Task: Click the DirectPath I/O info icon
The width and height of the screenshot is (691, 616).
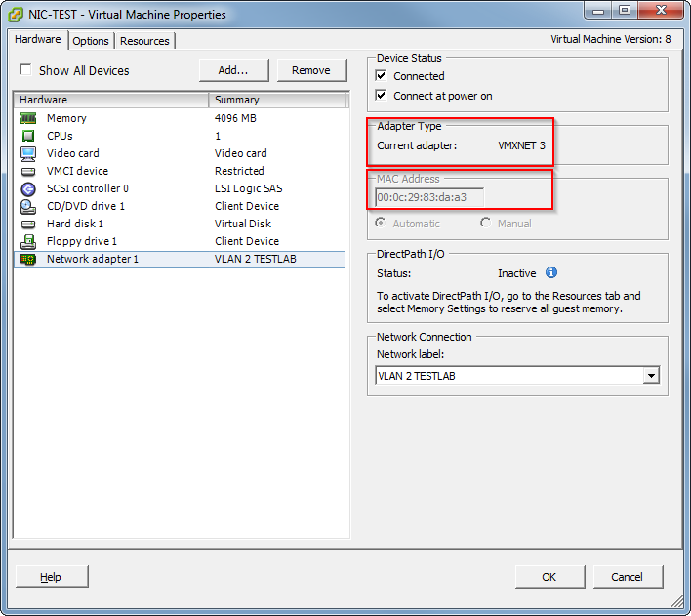Action: click(551, 273)
